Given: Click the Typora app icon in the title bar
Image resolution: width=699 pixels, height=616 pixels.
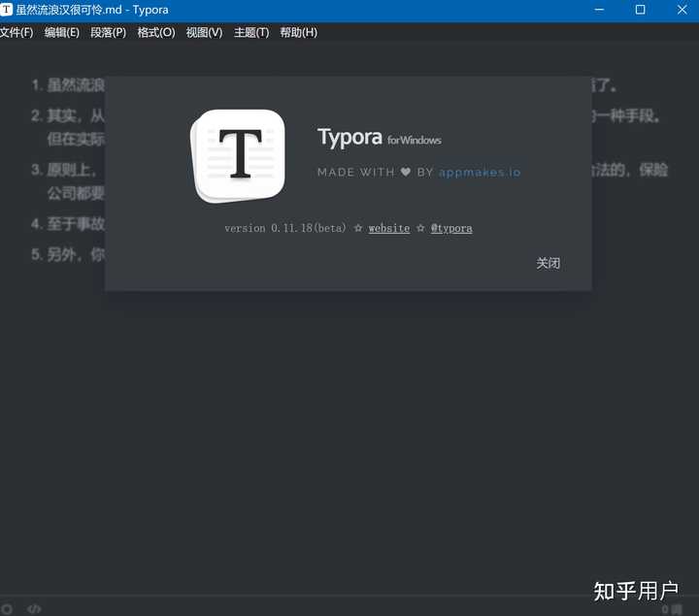Looking at the screenshot, I should tap(6, 10).
